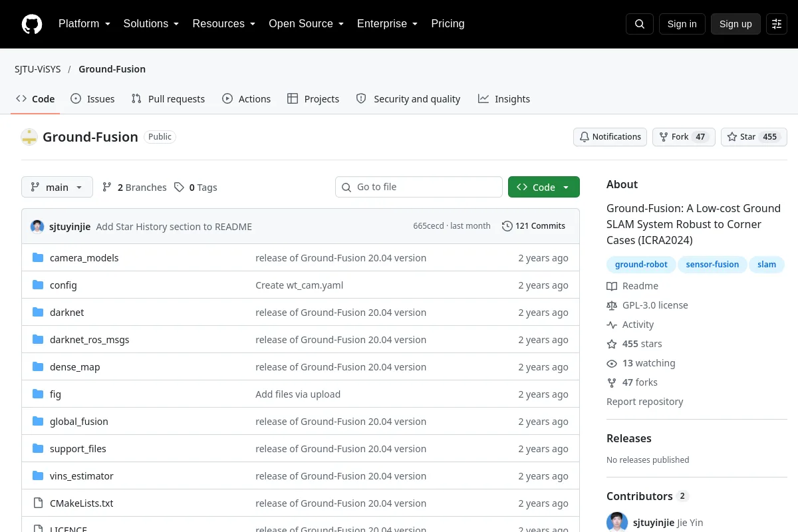Screen dimensions: 798x532
Task: Click the Activity pulse icon
Action: (612, 325)
